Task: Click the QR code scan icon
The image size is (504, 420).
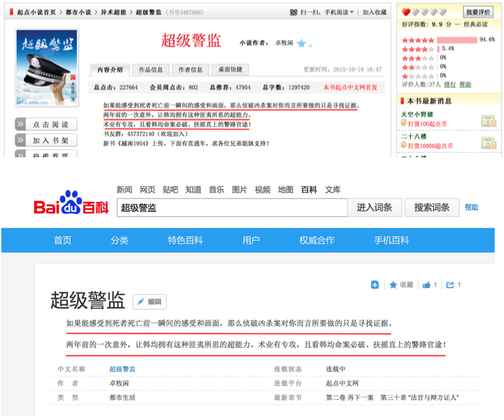Action: pos(293,12)
